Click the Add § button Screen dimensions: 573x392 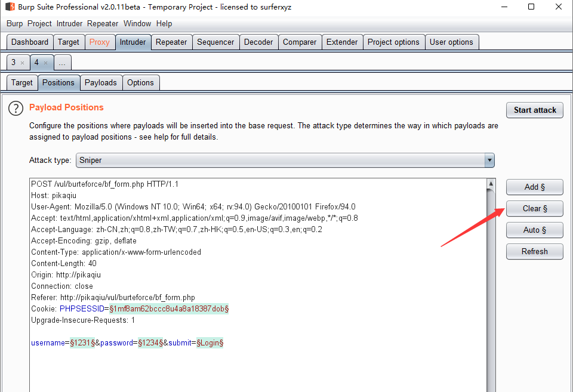click(535, 187)
